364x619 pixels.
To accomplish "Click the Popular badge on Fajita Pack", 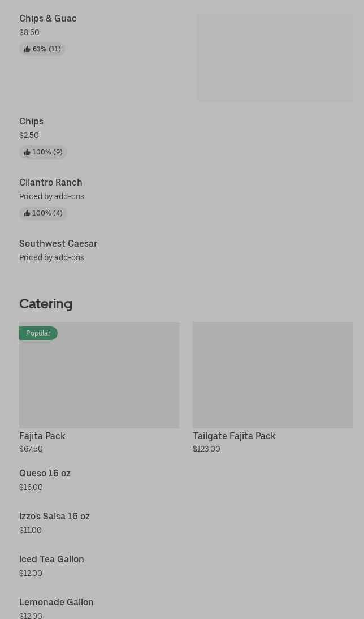I will pyautogui.click(x=38, y=333).
